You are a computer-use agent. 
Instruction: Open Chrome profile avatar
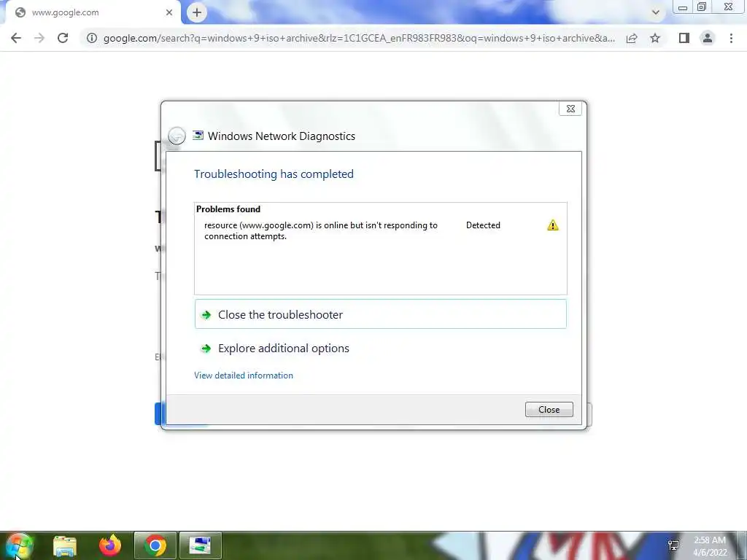coord(708,38)
